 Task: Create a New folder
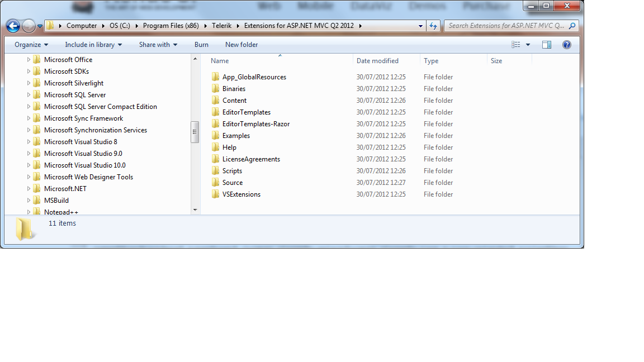pos(241,45)
